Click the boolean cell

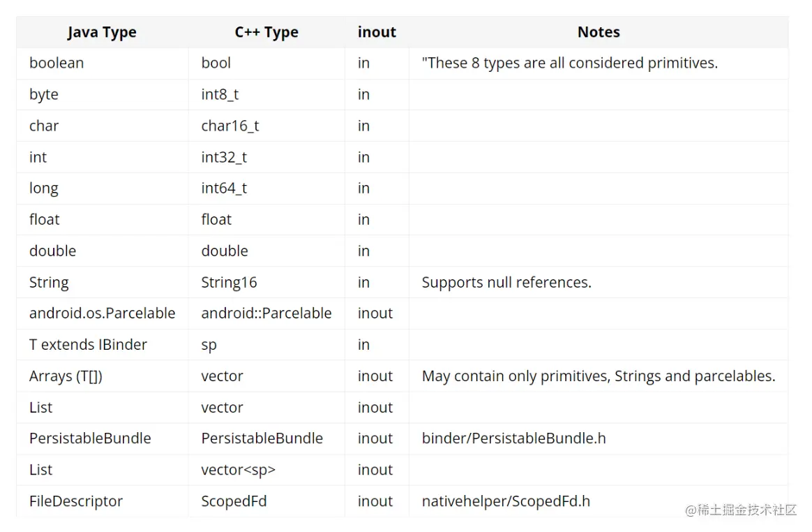pyautogui.click(x=57, y=63)
